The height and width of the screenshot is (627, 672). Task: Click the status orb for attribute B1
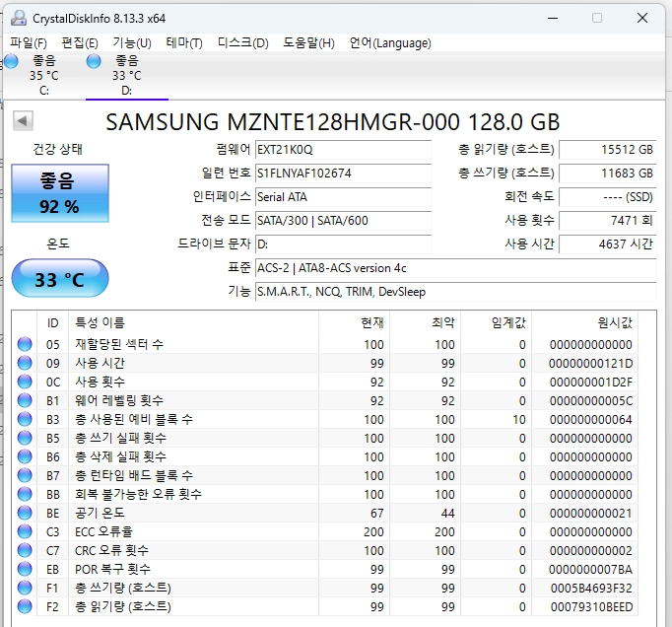click(x=25, y=400)
